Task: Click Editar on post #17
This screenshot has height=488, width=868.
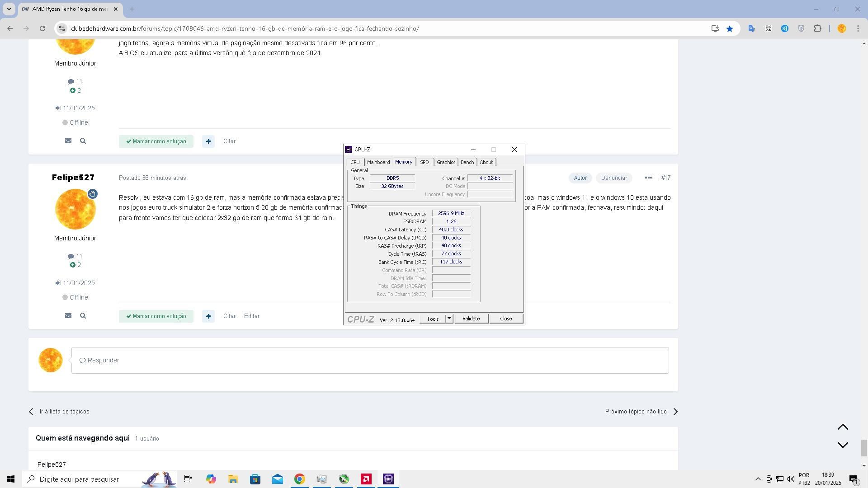Action: [252, 316]
